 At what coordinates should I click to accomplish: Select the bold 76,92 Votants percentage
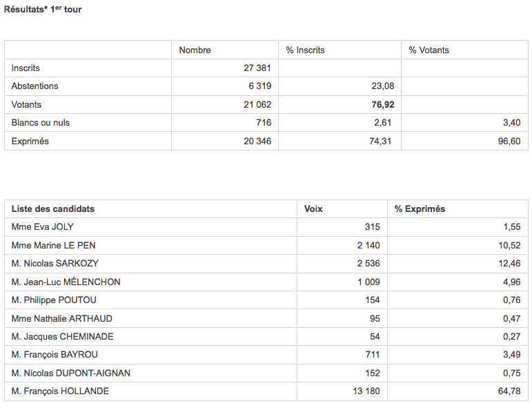[383, 104]
